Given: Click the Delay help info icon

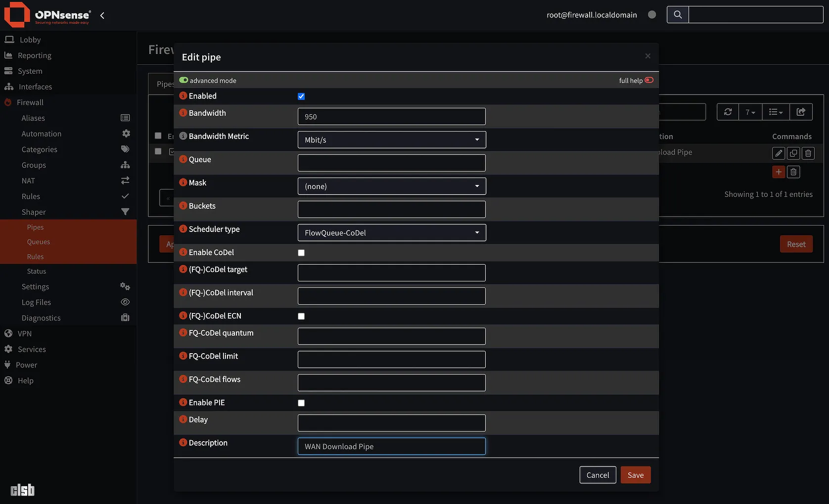Looking at the screenshot, I should (183, 419).
